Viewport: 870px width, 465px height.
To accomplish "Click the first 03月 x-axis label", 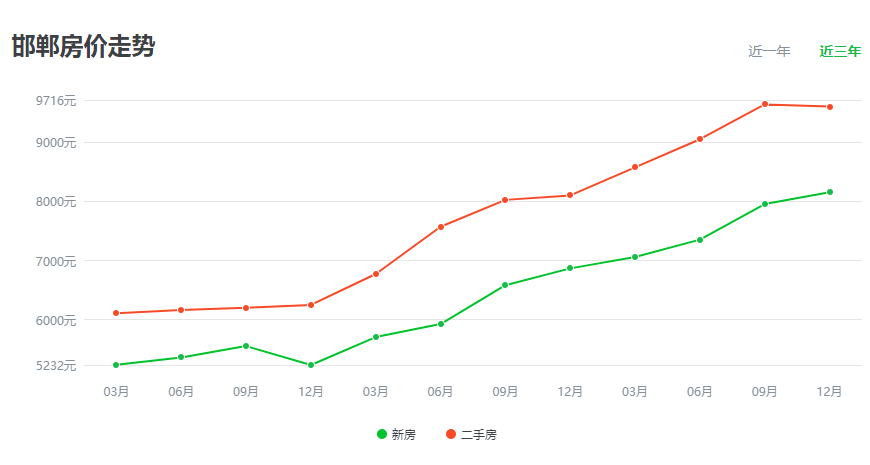I will tap(116, 391).
